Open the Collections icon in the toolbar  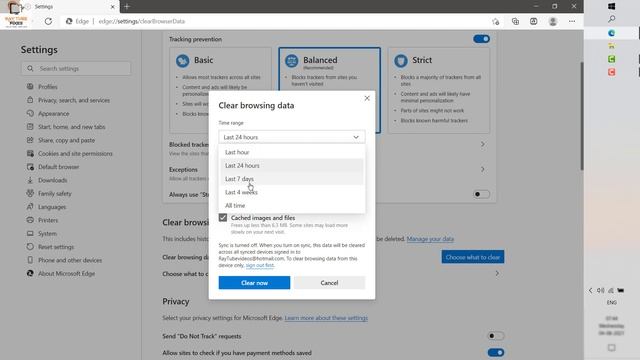click(x=515, y=21)
